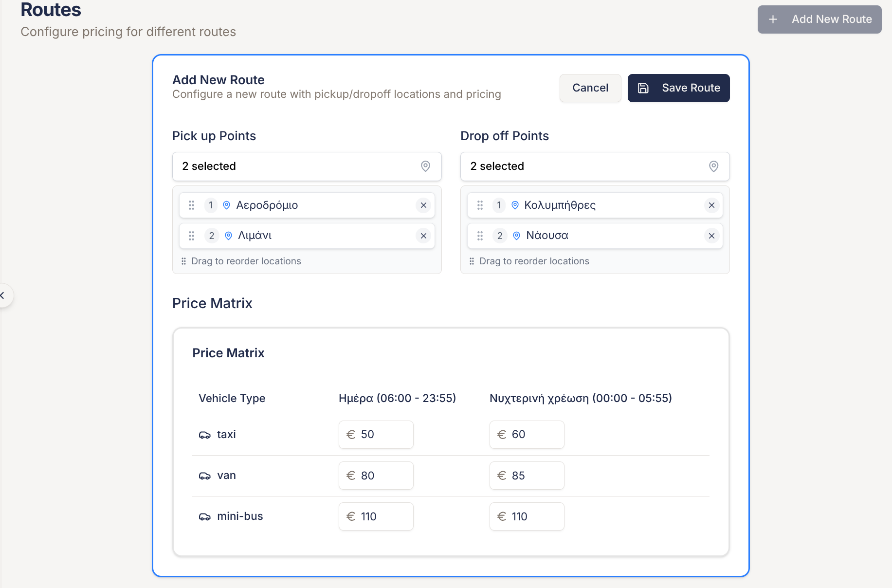Screen dimensions: 892x588
Task: Remove Νάουσα from drop off points
Action: [711, 236]
